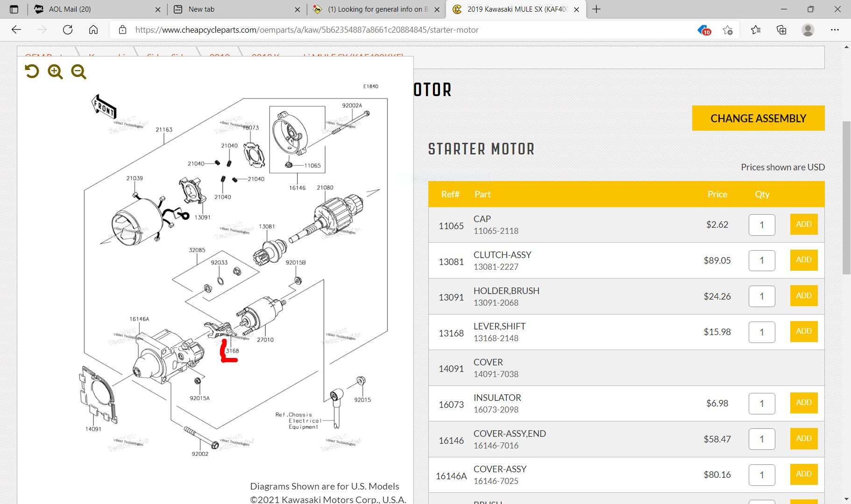
Task: Click the STARTER MOTOR heading
Action: [x=481, y=149]
